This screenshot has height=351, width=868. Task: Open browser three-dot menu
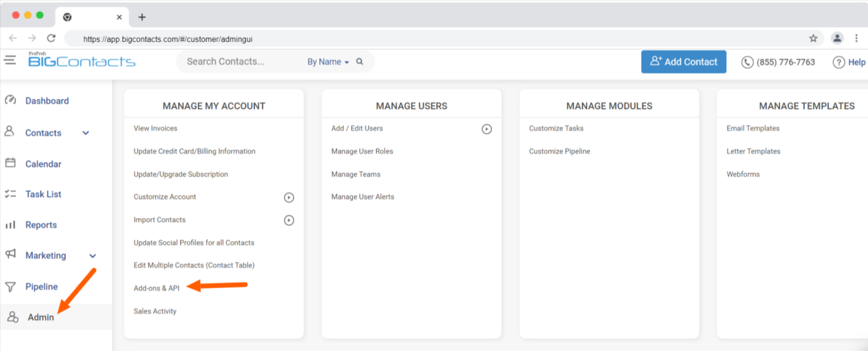pyautogui.click(x=856, y=38)
